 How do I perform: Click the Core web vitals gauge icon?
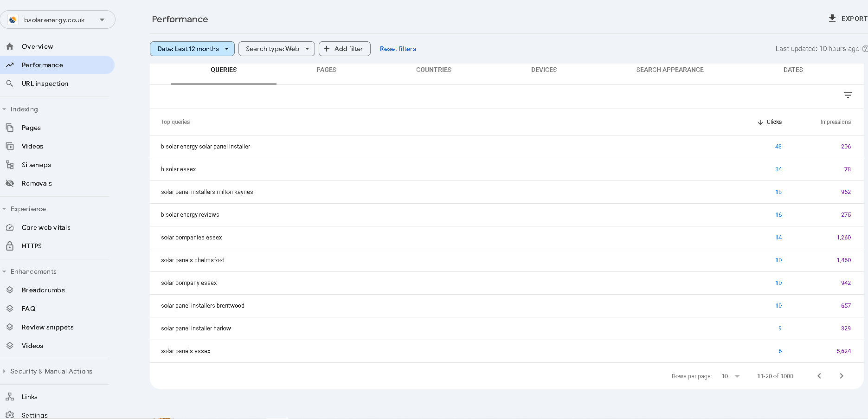click(10, 227)
